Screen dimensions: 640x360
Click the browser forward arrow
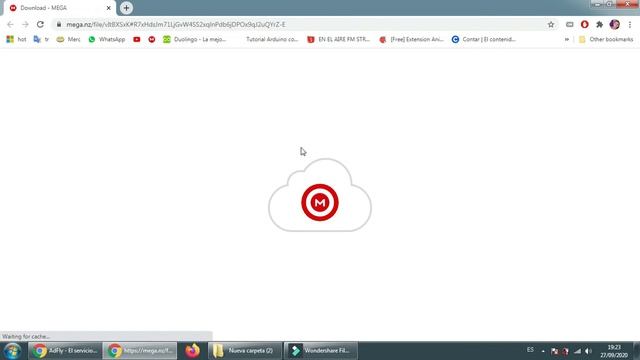(x=25, y=24)
